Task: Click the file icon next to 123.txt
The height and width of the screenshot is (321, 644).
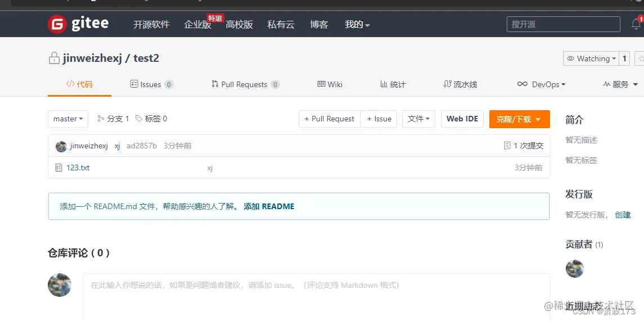Action: [x=58, y=168]
